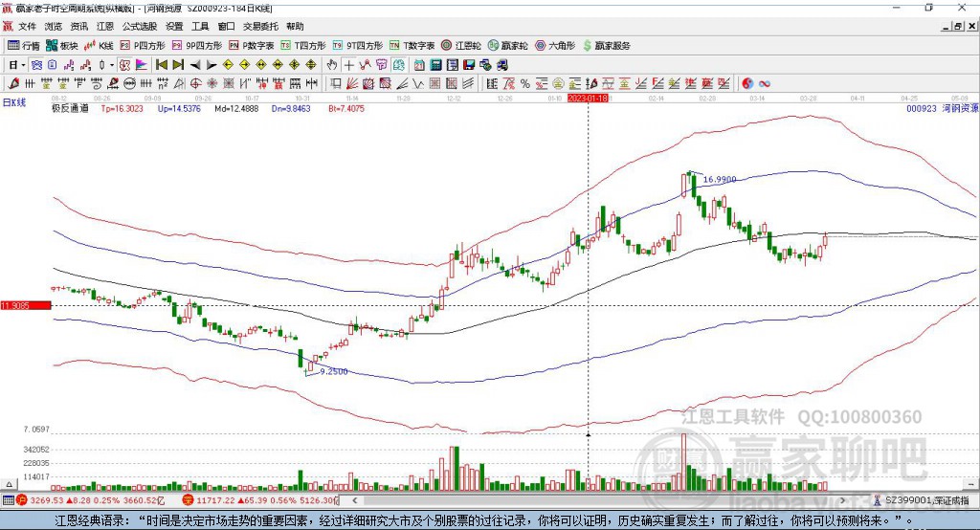Select the zigzag wave line tool

[x=417, y=83]
